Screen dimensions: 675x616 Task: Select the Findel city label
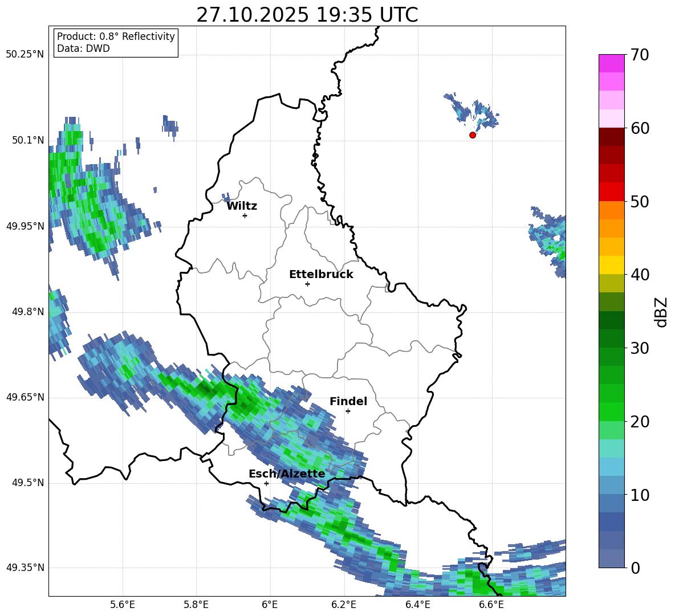pyautogui.click(x=348, y=401)
